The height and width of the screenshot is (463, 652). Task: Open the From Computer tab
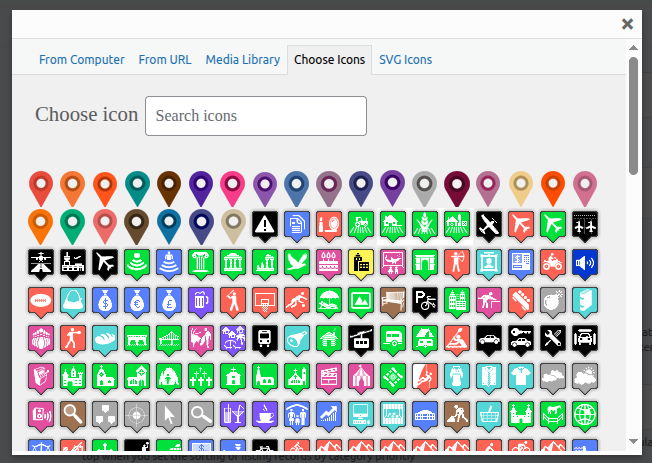click(82, 60)
